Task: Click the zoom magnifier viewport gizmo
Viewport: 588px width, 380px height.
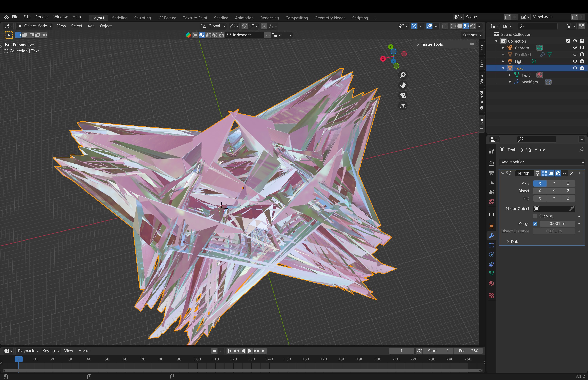Action: [403, 75]
